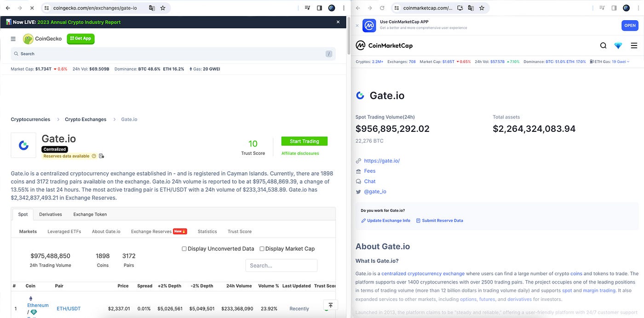The height and width of the screenshot is (318, 644).
Task: Click the reserves data info circle icon
Action: point(94,156)
